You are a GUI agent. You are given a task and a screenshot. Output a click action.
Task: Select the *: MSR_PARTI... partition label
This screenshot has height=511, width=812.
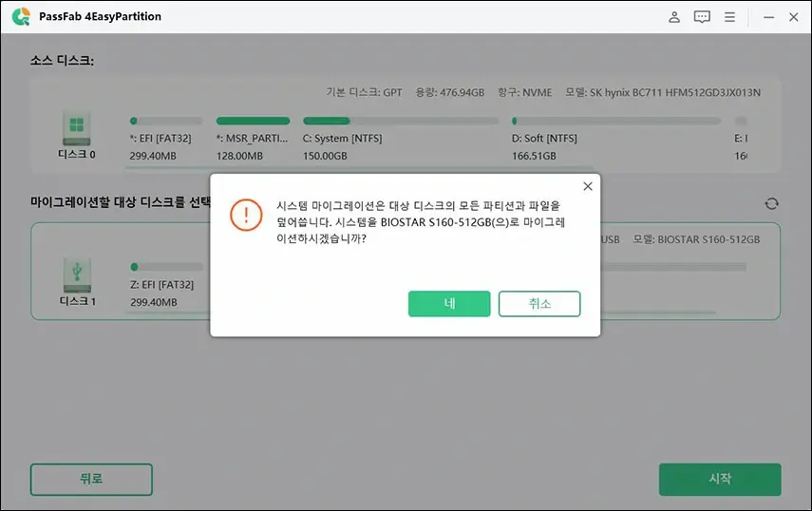pyautogui.click(x=252, y=139)
